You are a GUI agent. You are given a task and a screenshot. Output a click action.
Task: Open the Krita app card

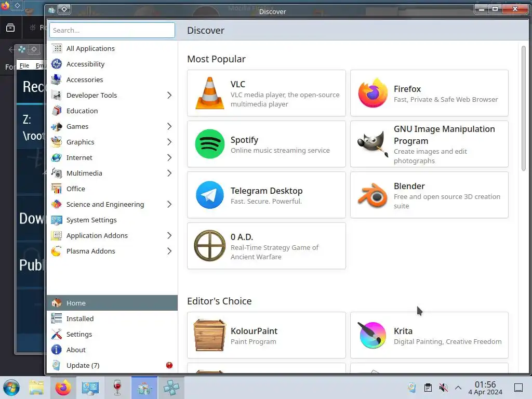click(429, 335)
